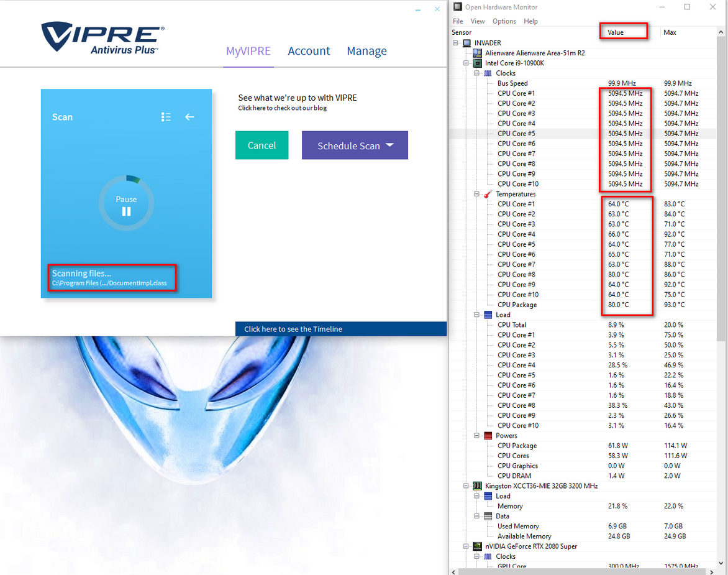The image size is (728, 575).
Task: Click the red Powers category icon
Action: 488,436
